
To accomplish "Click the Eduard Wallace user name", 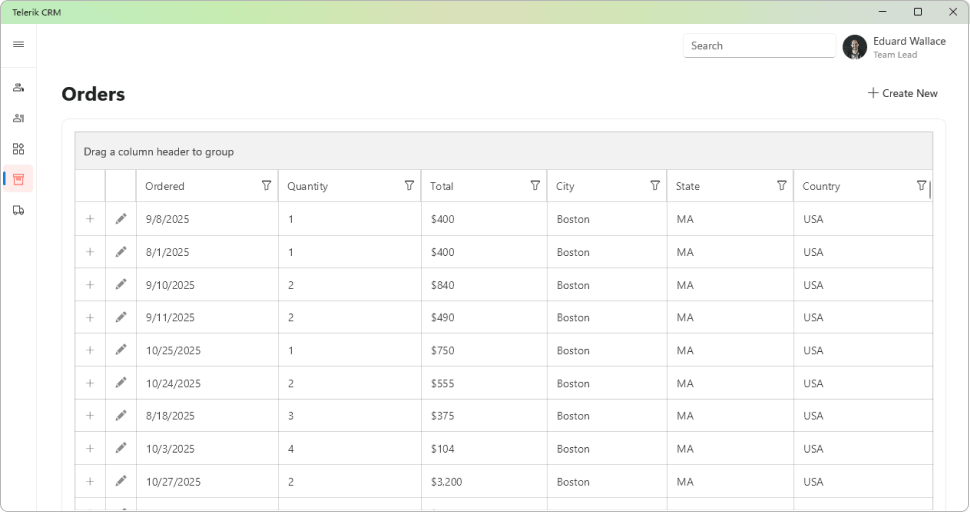I will click(909, 41).
